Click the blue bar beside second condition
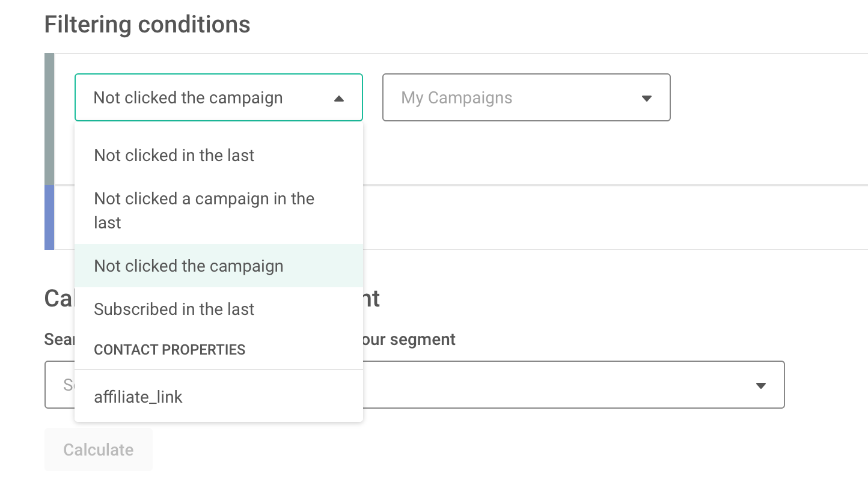Screen dimensions: 868x488 [49, 218]
